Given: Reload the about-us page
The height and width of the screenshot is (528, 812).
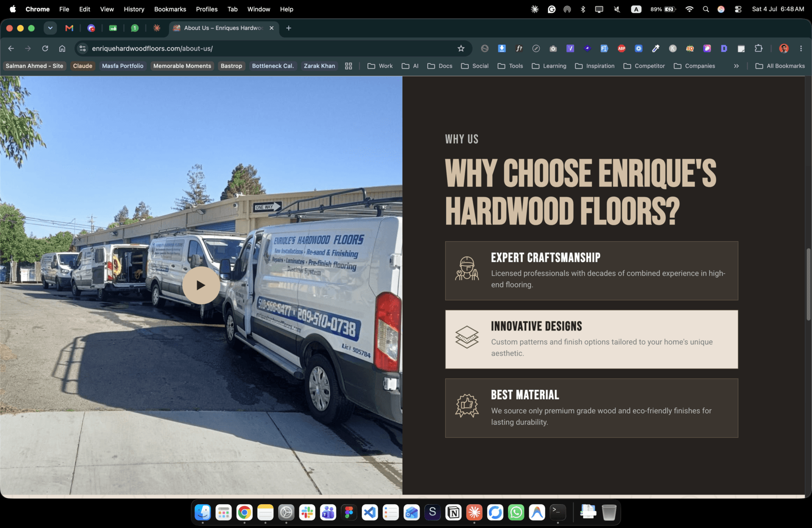Looking at the screenshot, I should click(x=45, y=48).
